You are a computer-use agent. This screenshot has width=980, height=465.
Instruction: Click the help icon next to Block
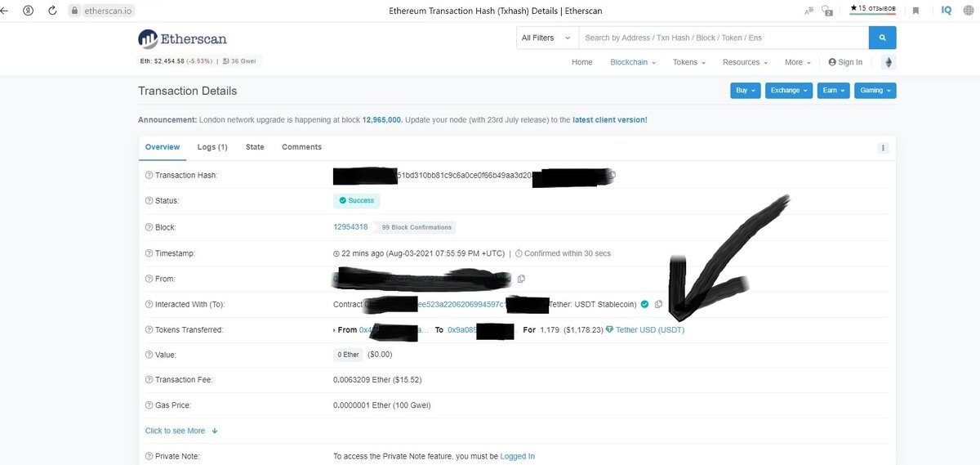click(149, 227)
